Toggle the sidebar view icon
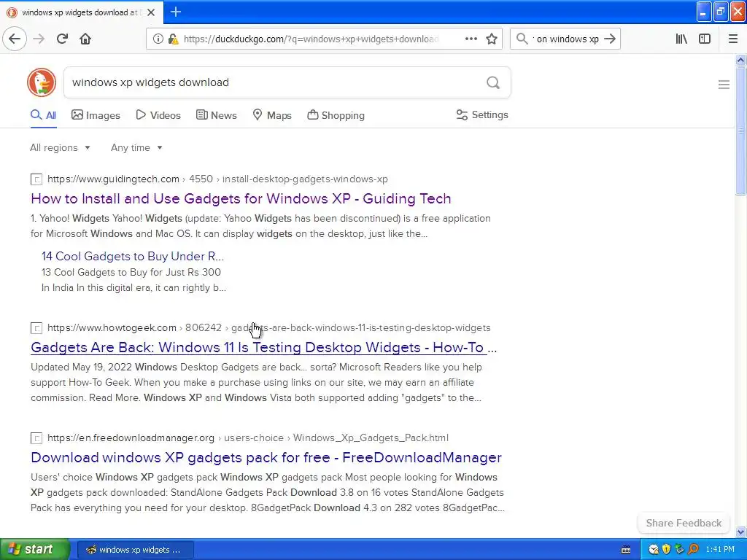The width and height of the screenshot is (747, 560). tap(705, 39)
